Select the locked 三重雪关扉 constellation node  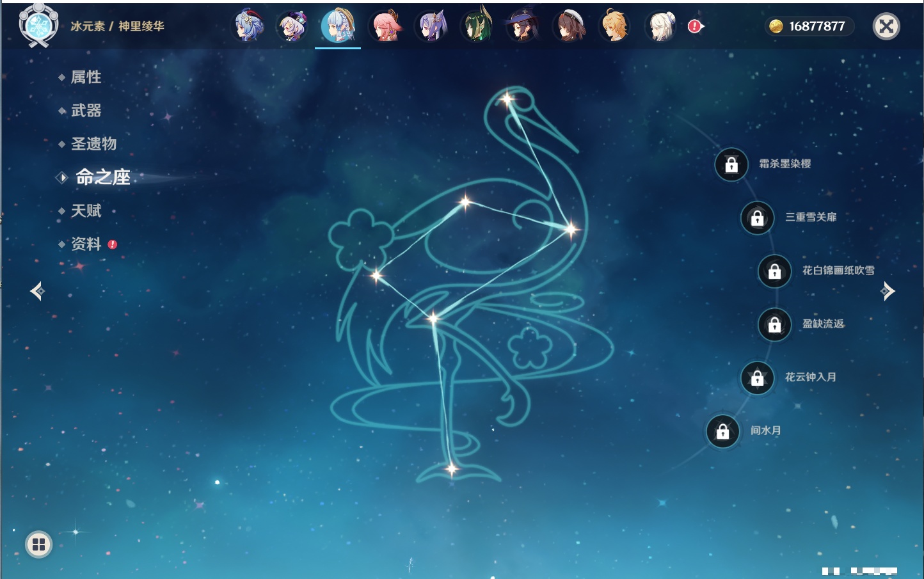tap(757, 218)
